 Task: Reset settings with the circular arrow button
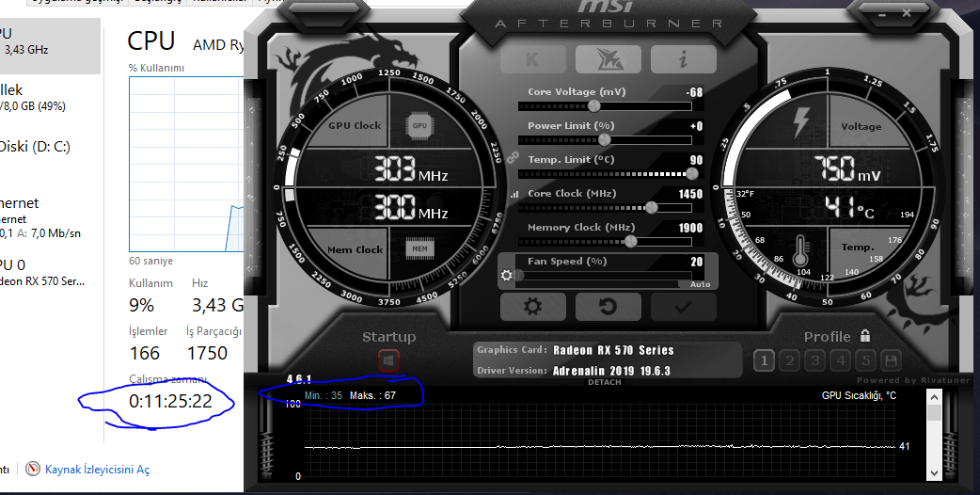[609, 307]
